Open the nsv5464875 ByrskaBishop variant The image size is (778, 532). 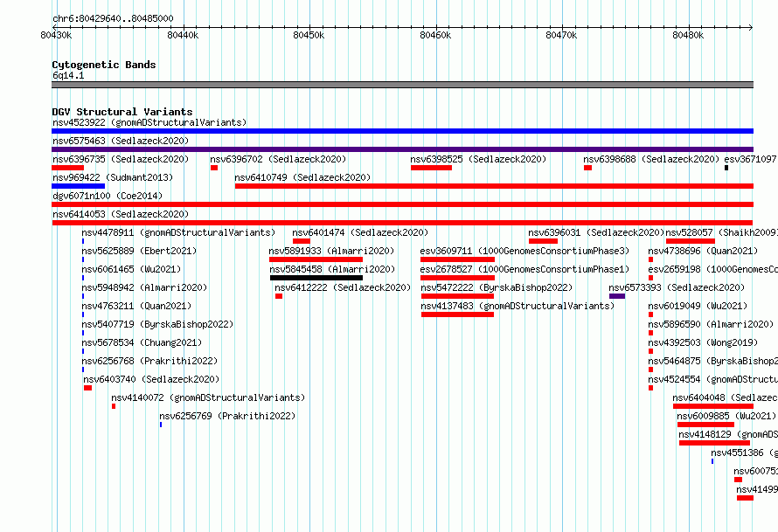tap(713, 361)
